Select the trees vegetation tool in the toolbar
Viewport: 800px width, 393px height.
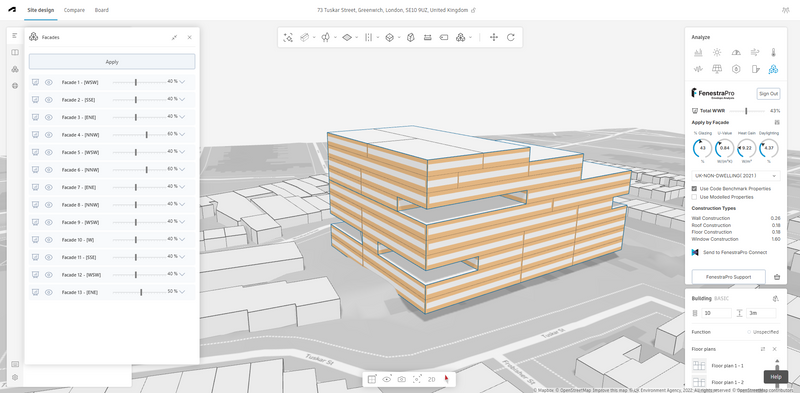pyautogui.click(x=326, y=37)
